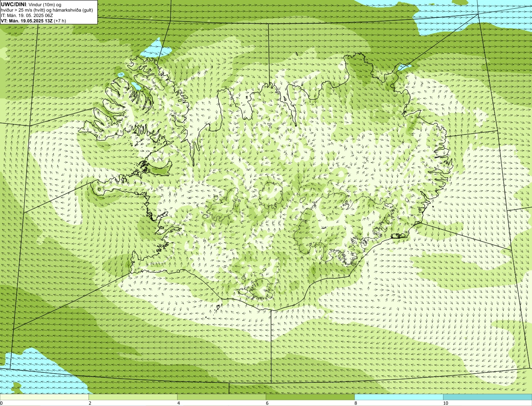The width and height of the screenshot is (532, 406).
Task: Click the 'UWC/DINI: Vindur (10m) og' title line
Action: coord(31,5)
